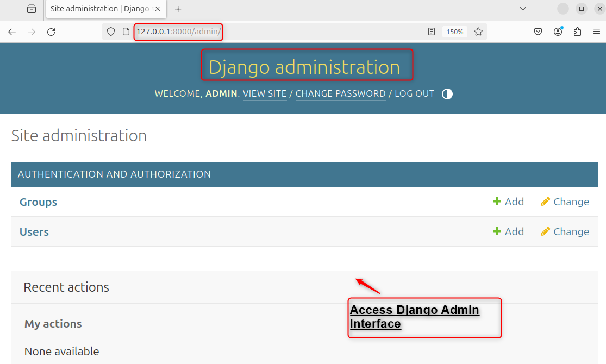Open the tab list dropdown chevron
The width and height of the screenshot is (606, 364).
523,9
